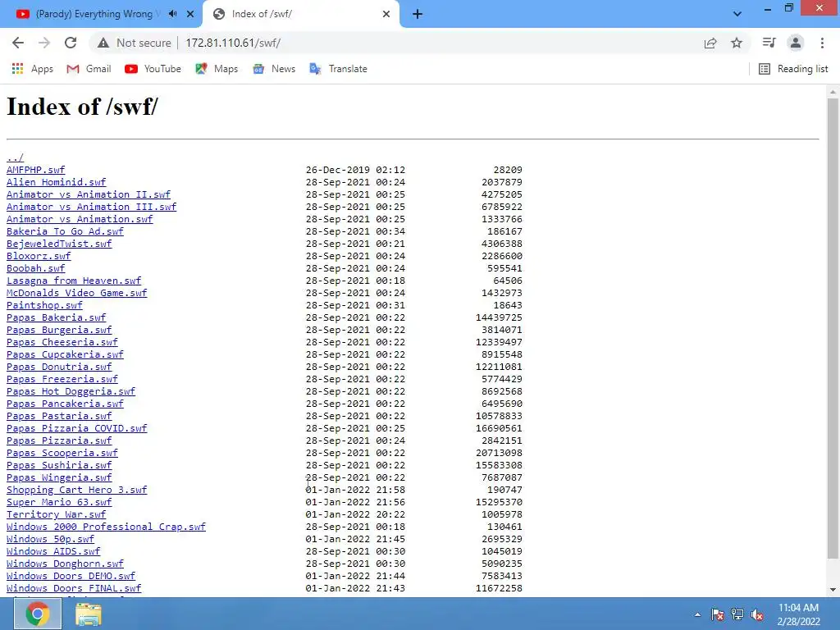
Task: Click the forward navigation arrow
Action: [x=44, y=43]
